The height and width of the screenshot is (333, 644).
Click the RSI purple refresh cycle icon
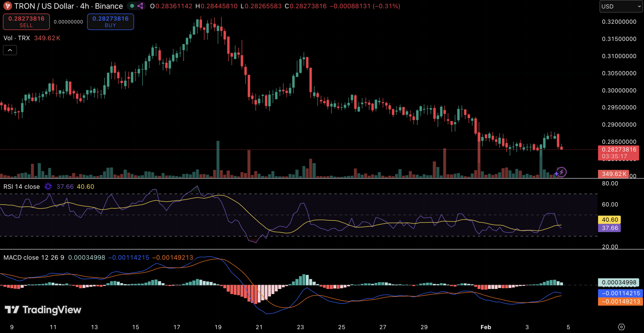[x=48, y=187]
